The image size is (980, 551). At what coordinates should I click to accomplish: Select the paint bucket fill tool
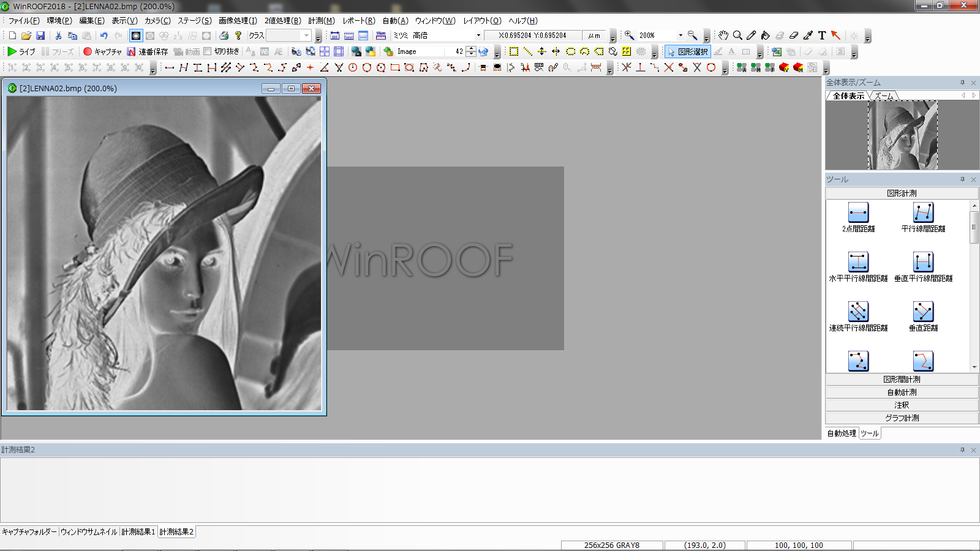pyautogui.click(x=766, y=36)
